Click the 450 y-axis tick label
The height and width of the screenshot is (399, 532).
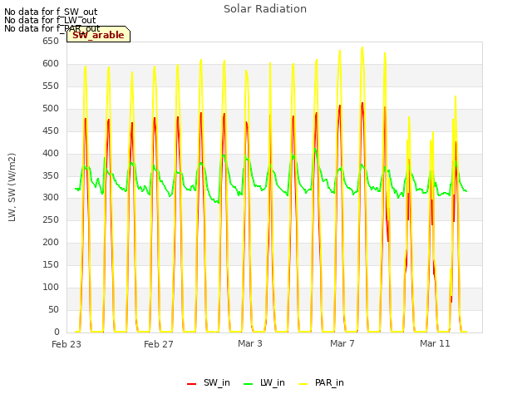pos(51,131)
